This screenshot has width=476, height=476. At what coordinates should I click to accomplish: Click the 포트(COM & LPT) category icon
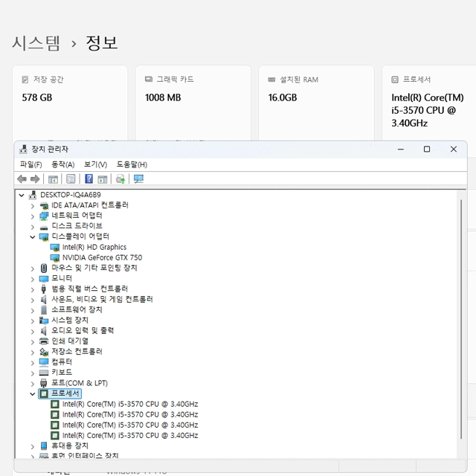pyautogui.click(x=44, y=383)
